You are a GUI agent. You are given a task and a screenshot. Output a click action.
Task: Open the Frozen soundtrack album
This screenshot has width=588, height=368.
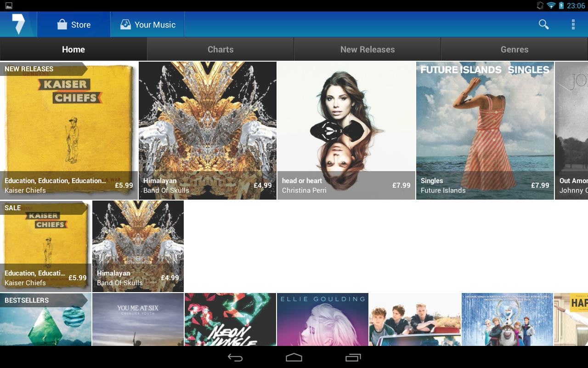point(507,319)
